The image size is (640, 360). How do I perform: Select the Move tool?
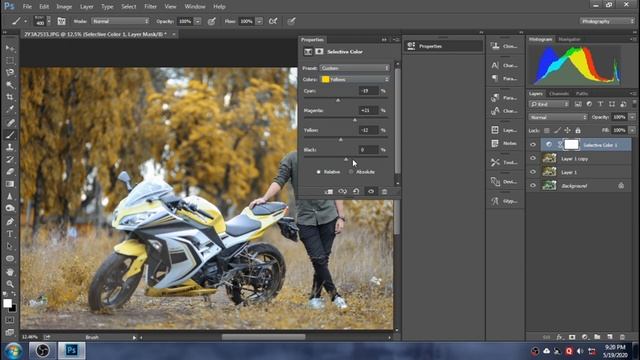10,48
